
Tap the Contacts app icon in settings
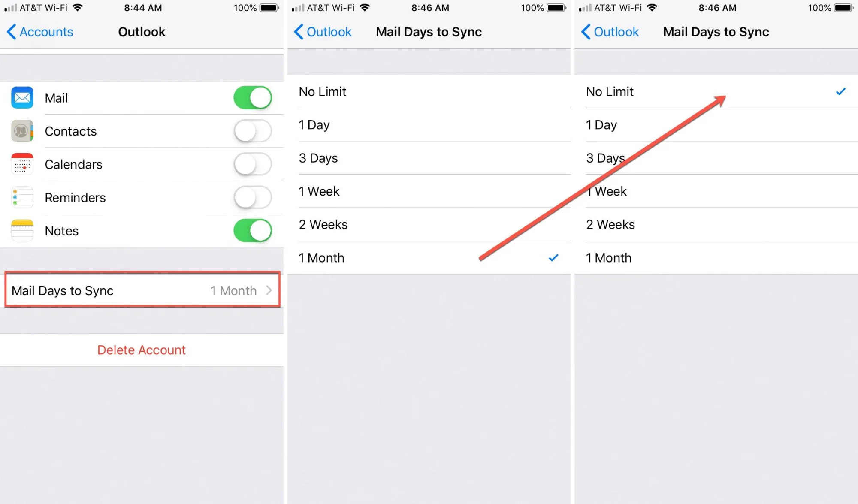tap(21, 131)
